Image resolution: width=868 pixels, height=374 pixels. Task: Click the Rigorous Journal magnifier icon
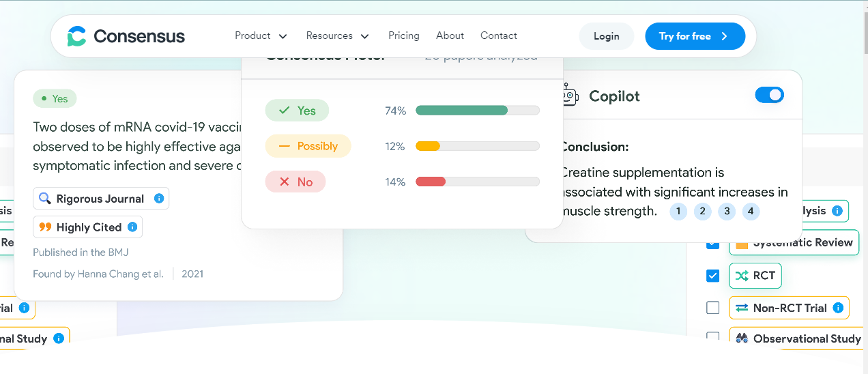click(45, 199)
